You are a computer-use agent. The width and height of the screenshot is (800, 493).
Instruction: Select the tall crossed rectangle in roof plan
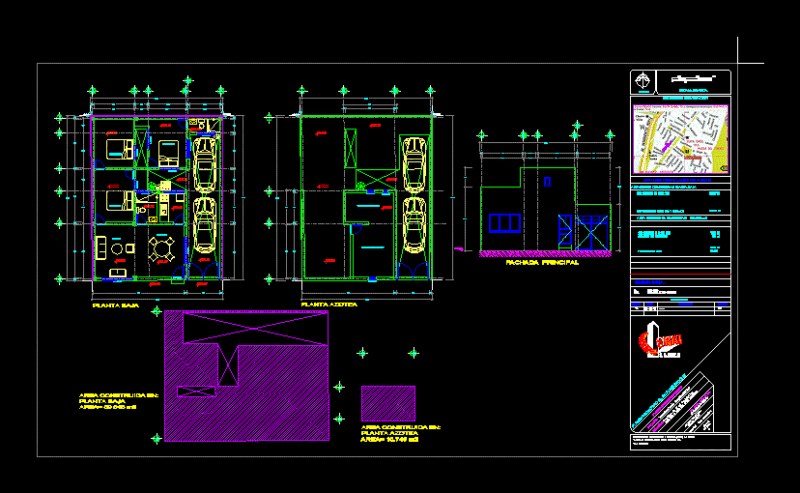[351, 148]
